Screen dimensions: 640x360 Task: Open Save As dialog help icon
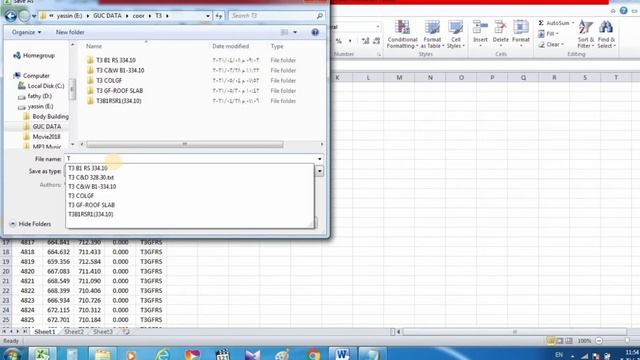[315, 32]
